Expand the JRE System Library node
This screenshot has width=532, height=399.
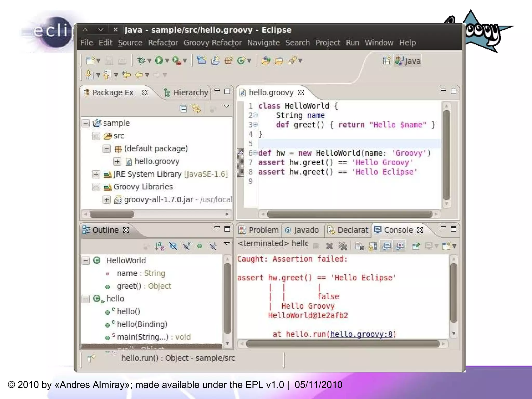(96, 174)
